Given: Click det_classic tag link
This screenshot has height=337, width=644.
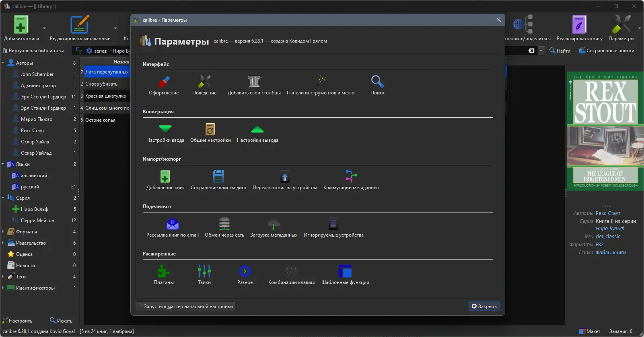Looking at the screenshot, I should pos(608,237).
